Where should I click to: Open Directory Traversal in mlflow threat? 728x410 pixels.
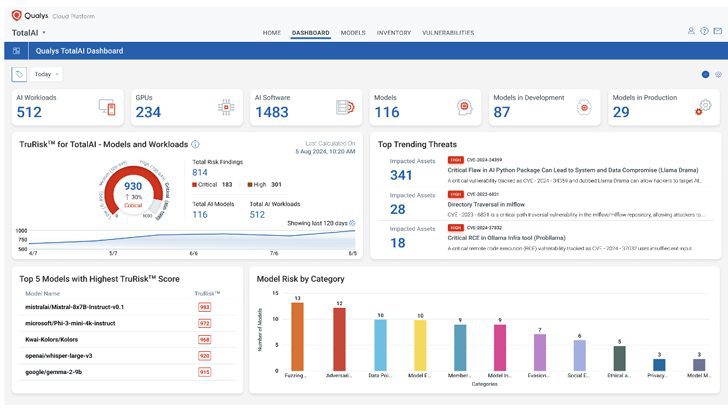pyautogui.click(x=486, y=204)
